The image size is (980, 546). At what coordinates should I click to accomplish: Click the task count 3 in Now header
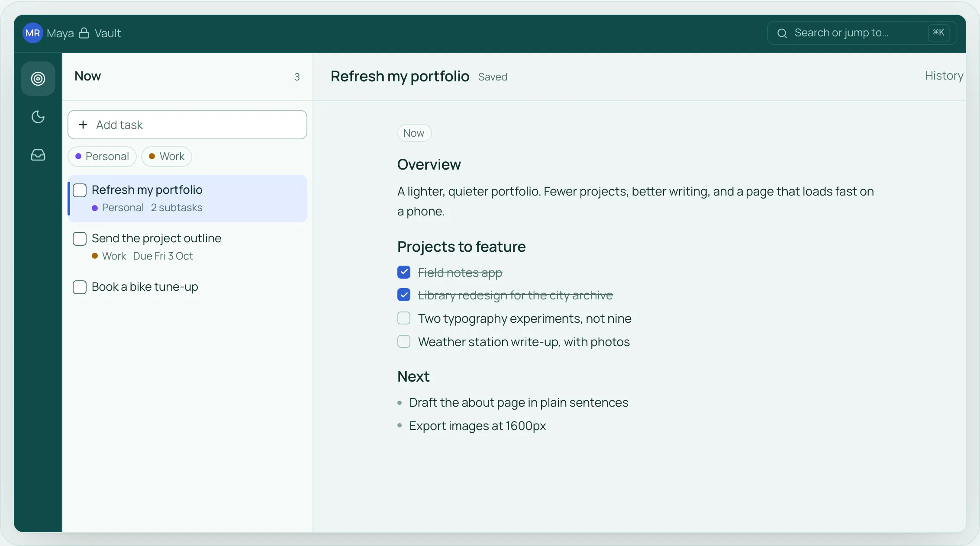tap(297, 77)
